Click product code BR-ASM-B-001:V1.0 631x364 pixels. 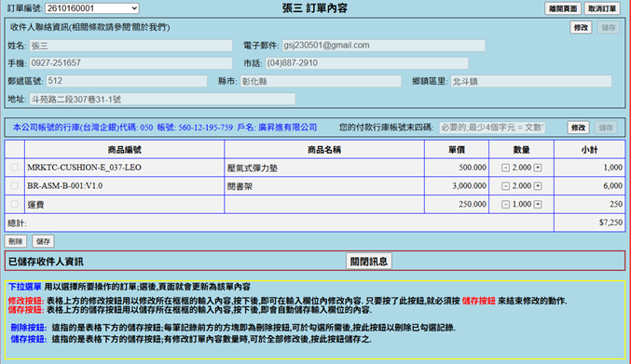click(65, 186)
